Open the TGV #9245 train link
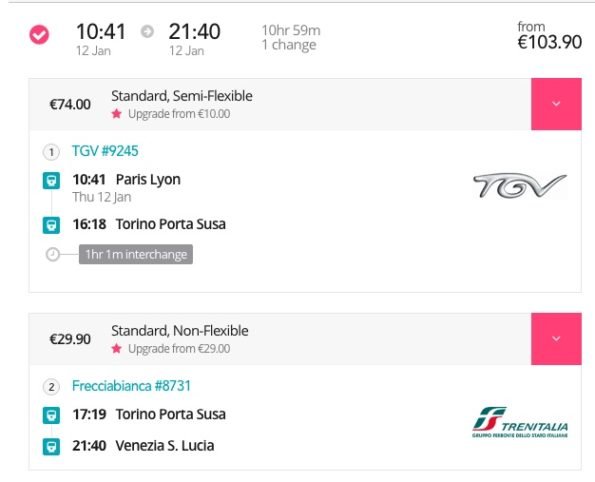 pos(105,151)
